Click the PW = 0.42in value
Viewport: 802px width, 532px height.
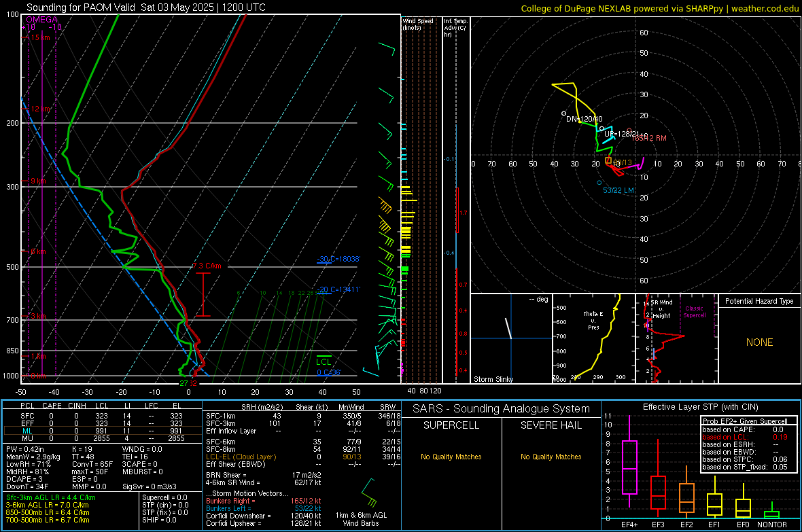tap(25, 449)
